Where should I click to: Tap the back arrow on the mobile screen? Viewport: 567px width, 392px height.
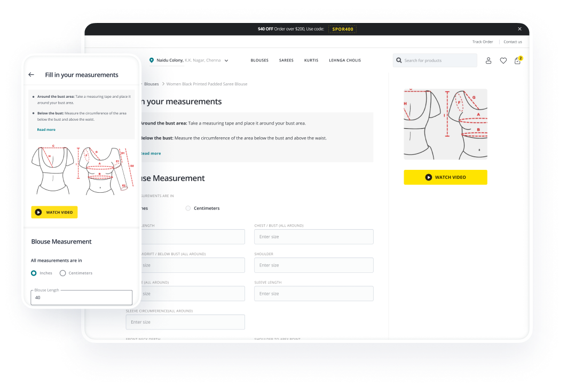point(31,74)
